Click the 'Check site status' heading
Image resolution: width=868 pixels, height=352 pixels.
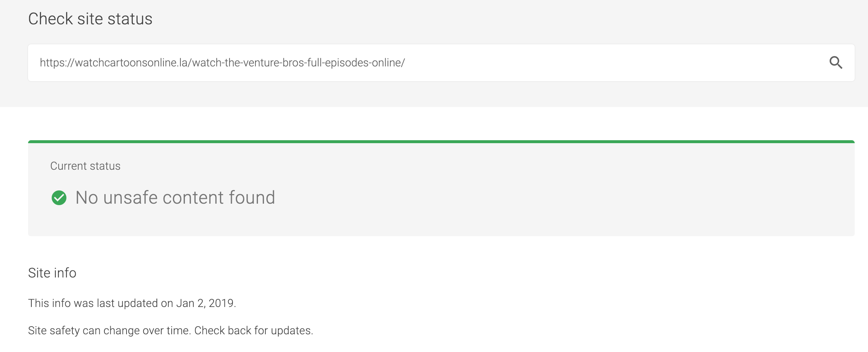pyautogui.click(x=90, y=19)
